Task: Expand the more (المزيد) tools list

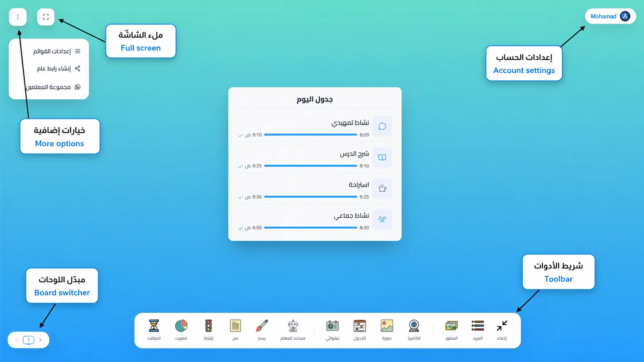Action: point(478,330)
